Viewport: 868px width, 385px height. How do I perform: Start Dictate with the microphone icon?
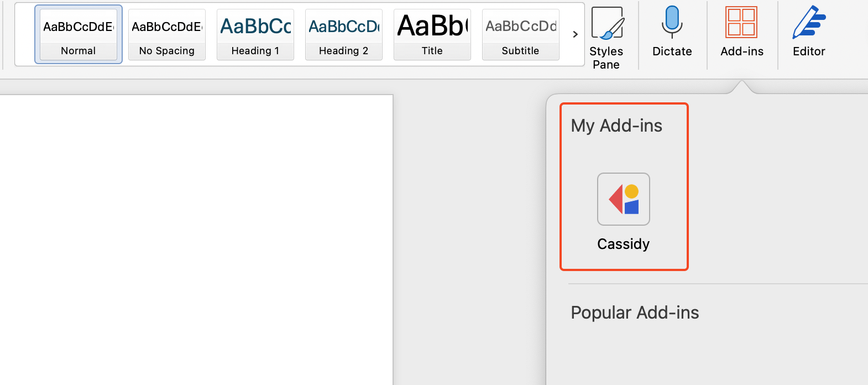672,32
